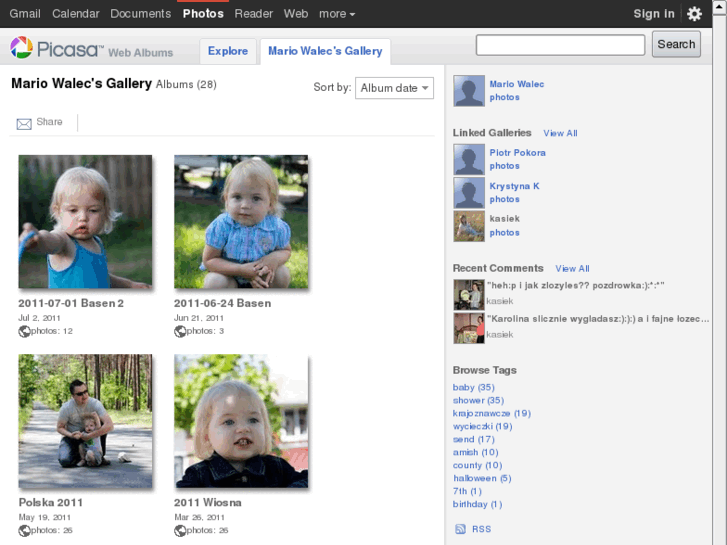Viewport: 727px width, 545px height.
Task: Click the Share envelope icon
Action: tap(24, 123)
